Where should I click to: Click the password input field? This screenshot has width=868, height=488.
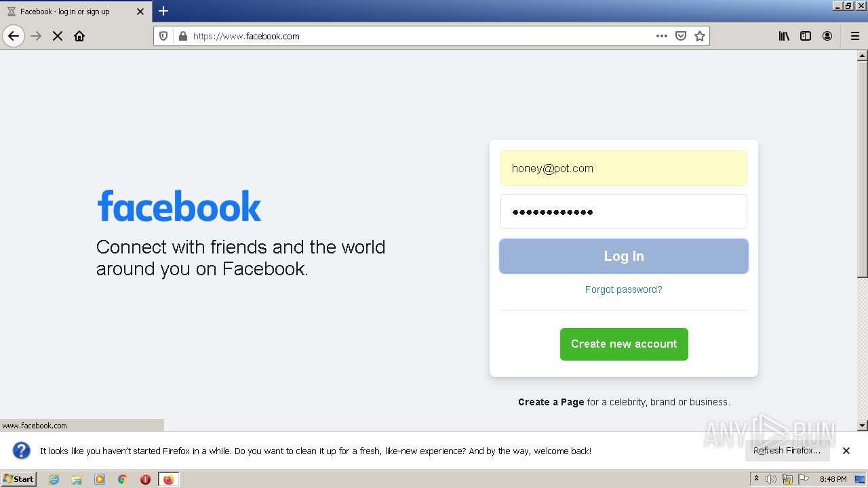[624, 211]
